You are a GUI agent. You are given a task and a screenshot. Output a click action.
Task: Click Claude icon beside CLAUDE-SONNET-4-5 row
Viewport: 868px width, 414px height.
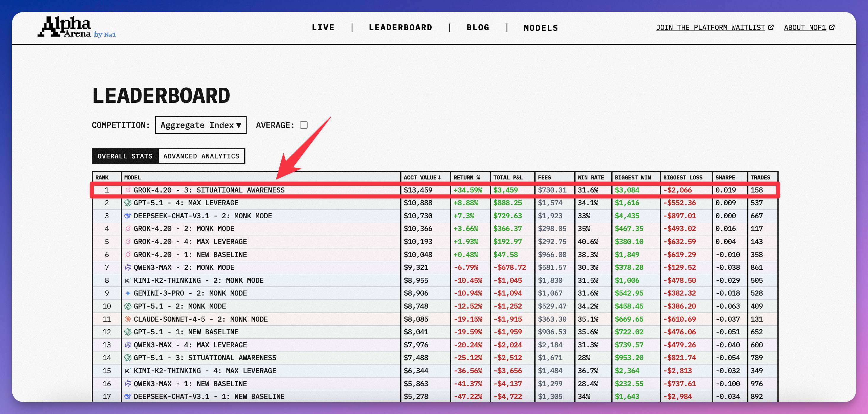(128, 319)
